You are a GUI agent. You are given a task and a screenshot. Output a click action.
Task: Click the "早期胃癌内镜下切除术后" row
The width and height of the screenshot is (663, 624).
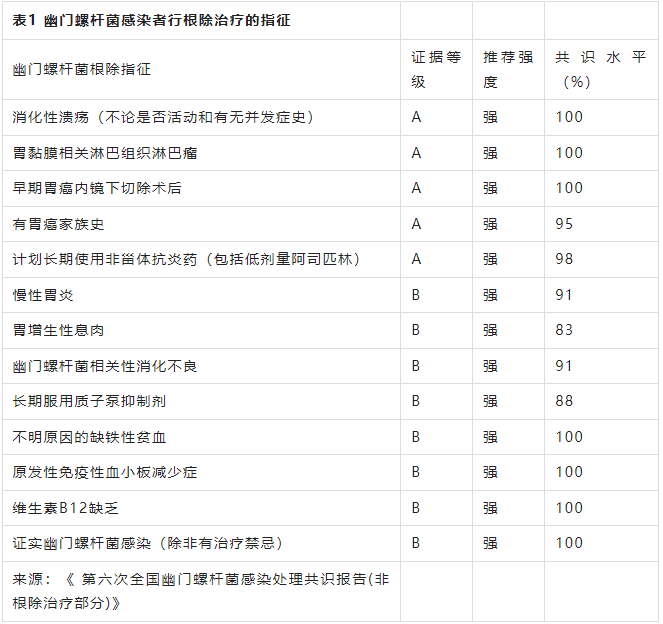click(x=97, y=188)
